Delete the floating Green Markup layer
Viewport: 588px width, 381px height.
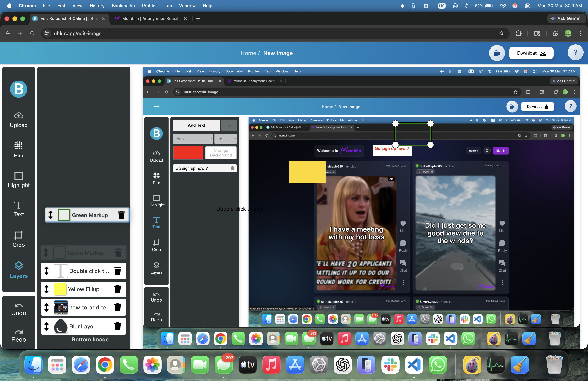[x=121, y=215]
